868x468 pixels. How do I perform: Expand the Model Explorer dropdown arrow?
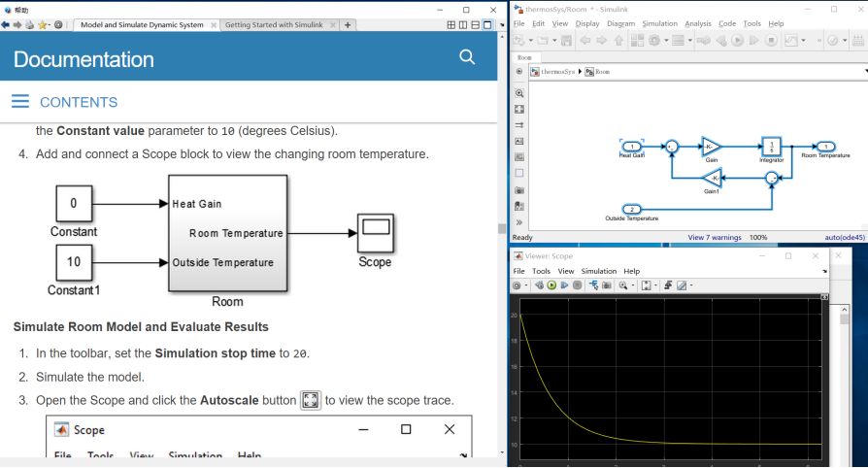tap(690, 41)
